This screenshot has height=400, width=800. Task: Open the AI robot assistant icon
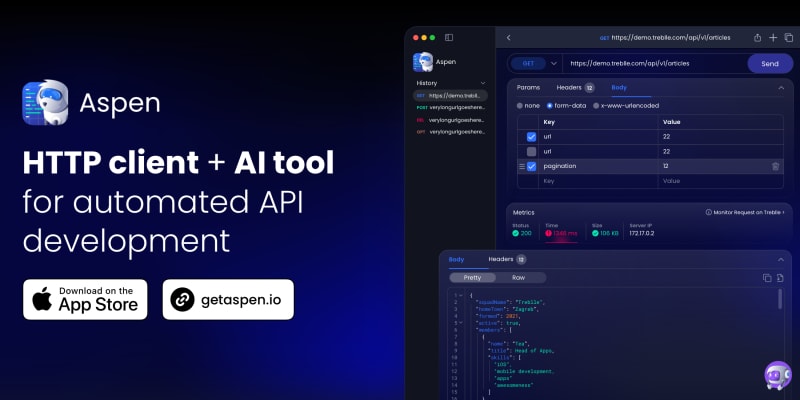click(x=777, y=375)
